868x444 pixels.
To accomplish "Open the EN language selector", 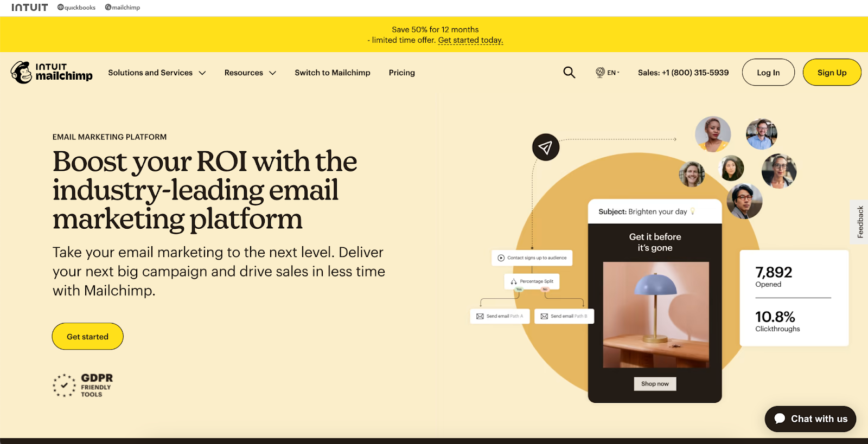I will pyautogui.click(x=608, y=73).
